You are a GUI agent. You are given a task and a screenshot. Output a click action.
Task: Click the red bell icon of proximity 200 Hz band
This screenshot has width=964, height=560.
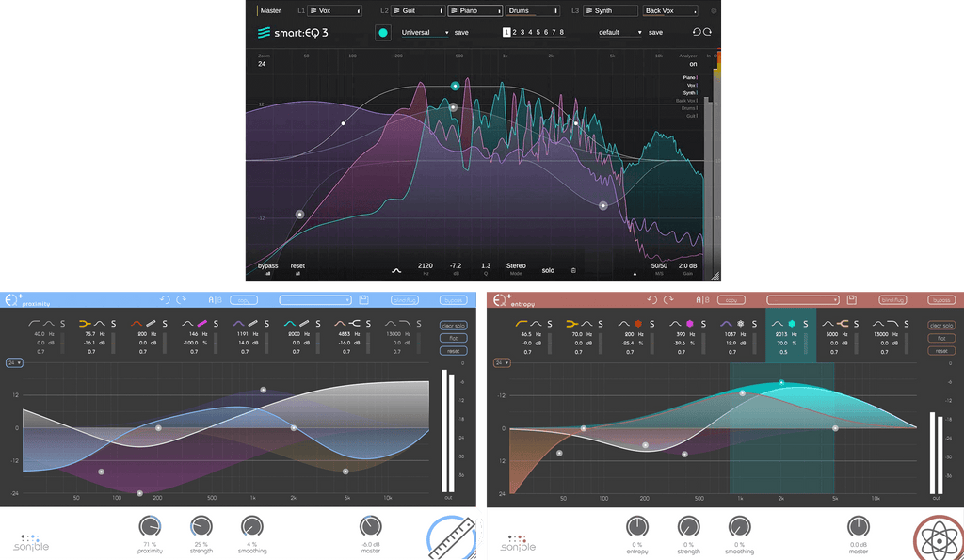136,324
